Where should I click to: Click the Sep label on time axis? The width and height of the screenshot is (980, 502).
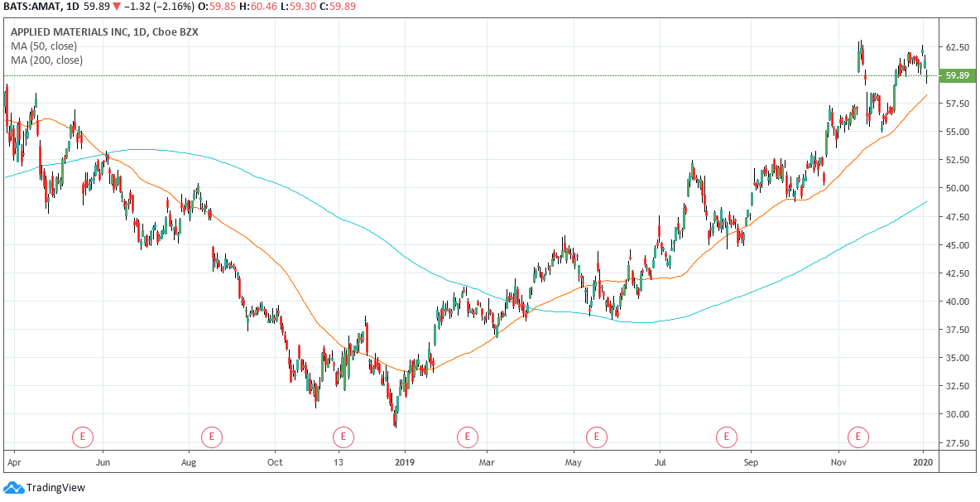752,463
